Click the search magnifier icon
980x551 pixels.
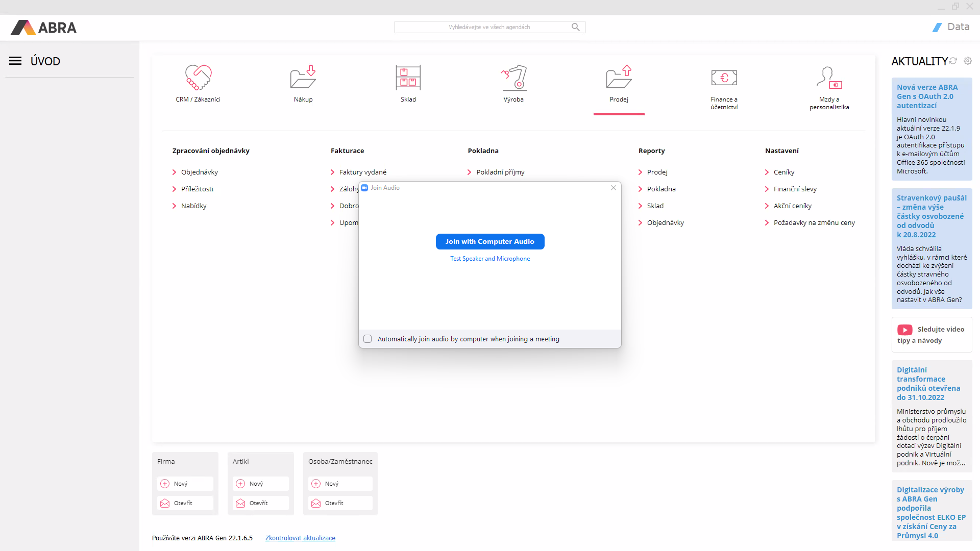pos(575,27)
